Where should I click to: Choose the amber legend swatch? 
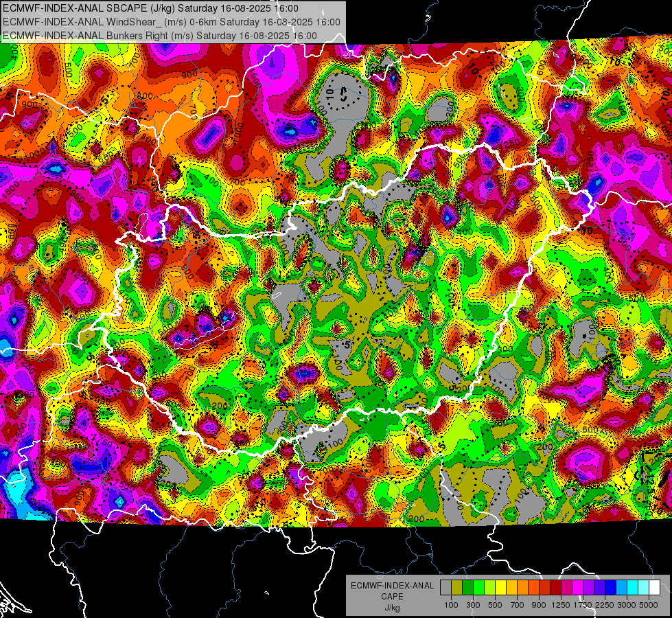click(511, 588)
